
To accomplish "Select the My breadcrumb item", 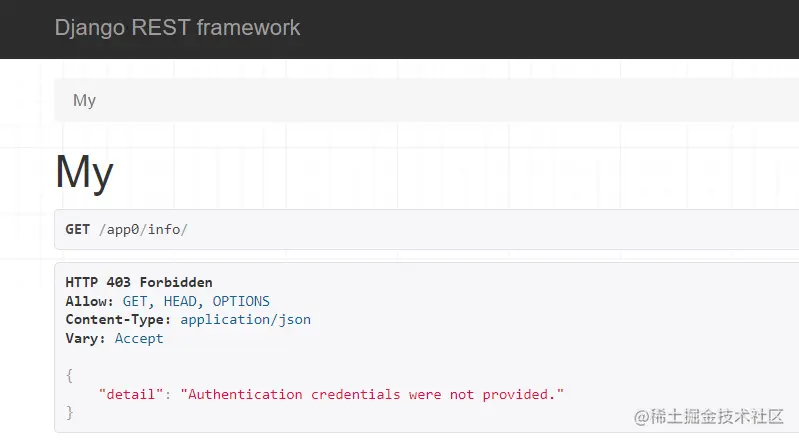I will pos(84,100).
